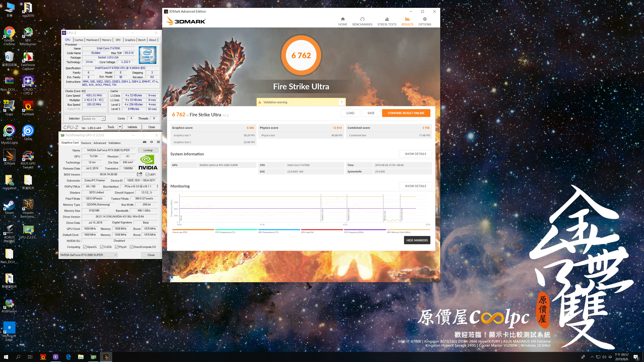644x362 pixels.
Task: Open File Explorer from the taskbar
Action: tap(80, 357)
